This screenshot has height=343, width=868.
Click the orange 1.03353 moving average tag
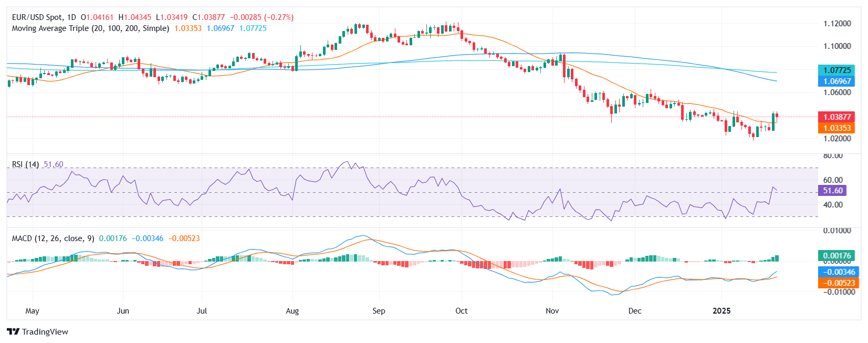click(836, 128)
